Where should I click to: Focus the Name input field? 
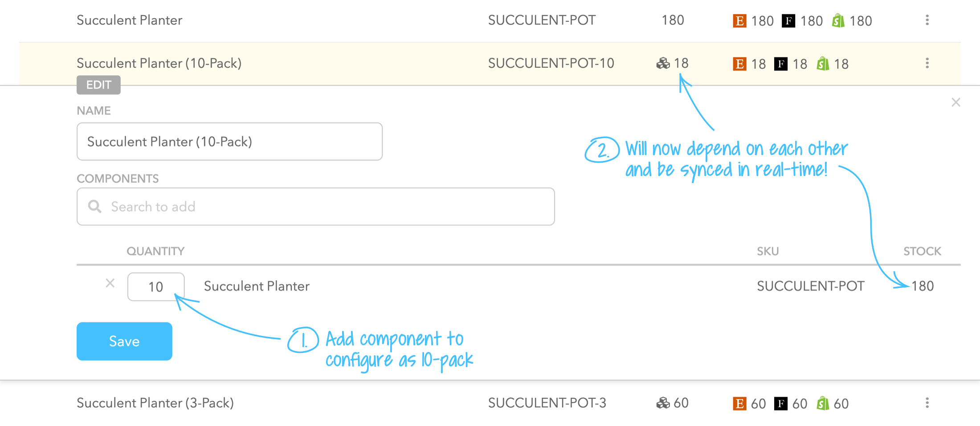pyautogui.click(x=229, y=141)
